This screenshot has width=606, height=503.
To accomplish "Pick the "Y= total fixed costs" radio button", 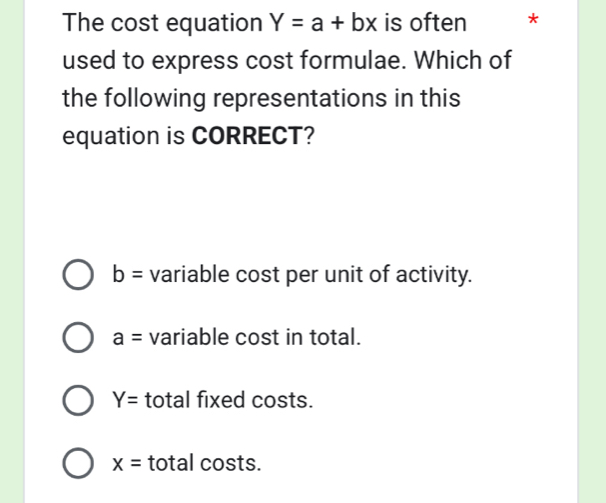I will 79,401.
